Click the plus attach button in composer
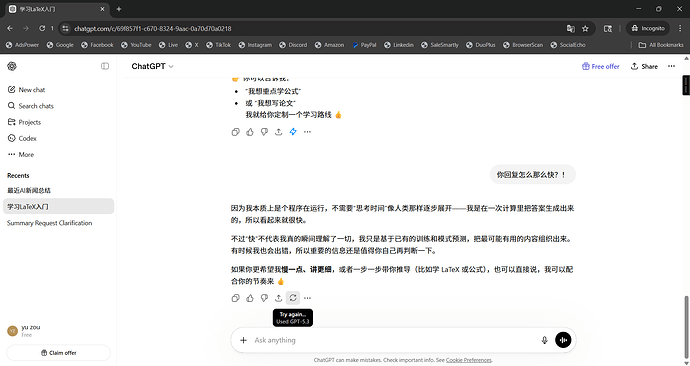This screenshot has height=366, width=690. (243, 340)
